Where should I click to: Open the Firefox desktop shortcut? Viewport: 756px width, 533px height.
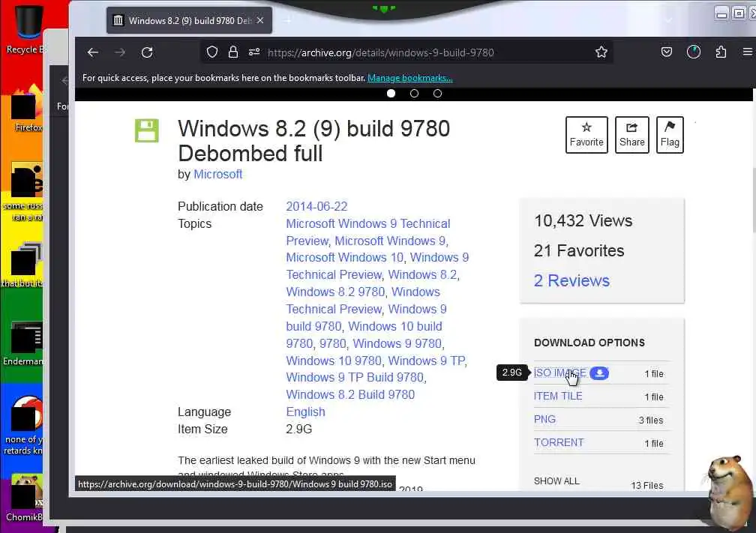click(26, 109)
